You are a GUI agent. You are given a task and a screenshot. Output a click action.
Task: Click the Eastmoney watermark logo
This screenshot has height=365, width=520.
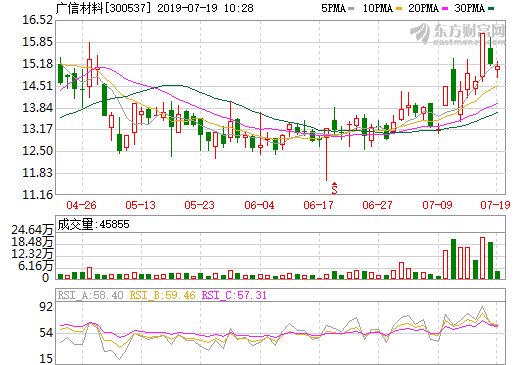pos(457,33)
